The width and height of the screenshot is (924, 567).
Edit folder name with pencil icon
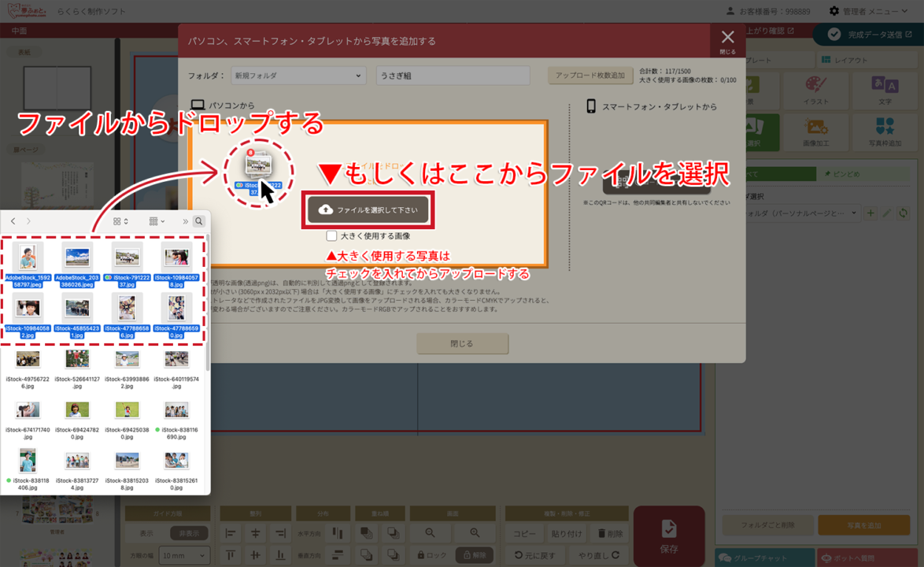tap(887, 213)
